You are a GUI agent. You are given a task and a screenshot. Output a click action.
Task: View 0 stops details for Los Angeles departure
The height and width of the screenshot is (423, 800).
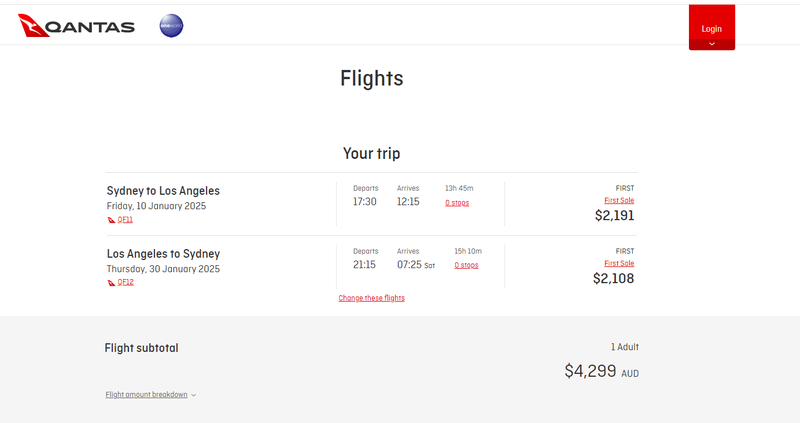click(x=466, y=265)
